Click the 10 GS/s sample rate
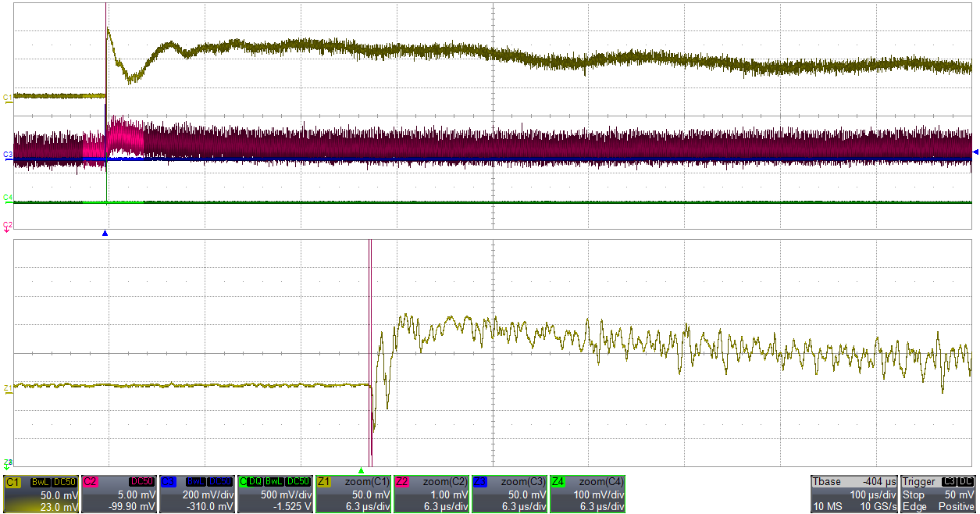This screenshot has height=514, width=980. click(878, 507)
